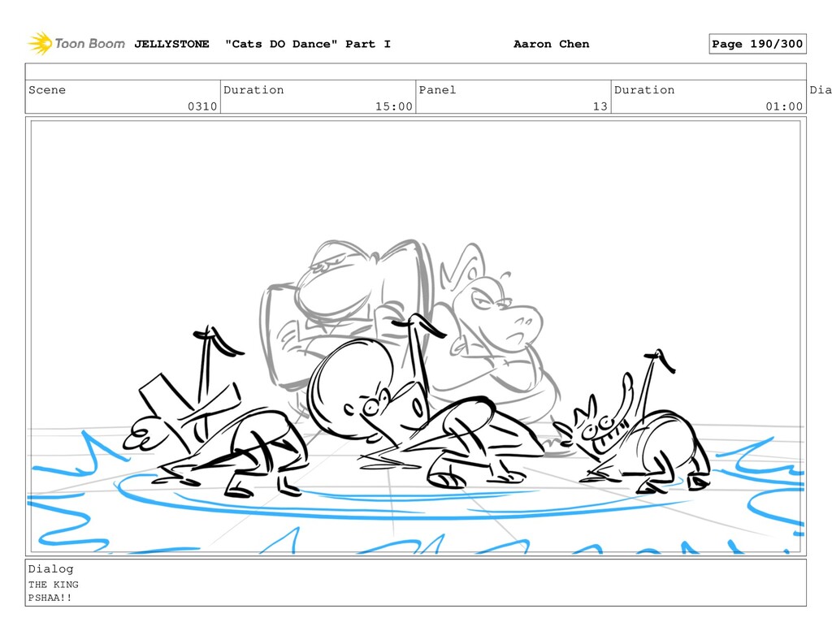Click the artist name Aaron Chen
The width and height of the screenshot is (832, 644).
coord(552,44)
